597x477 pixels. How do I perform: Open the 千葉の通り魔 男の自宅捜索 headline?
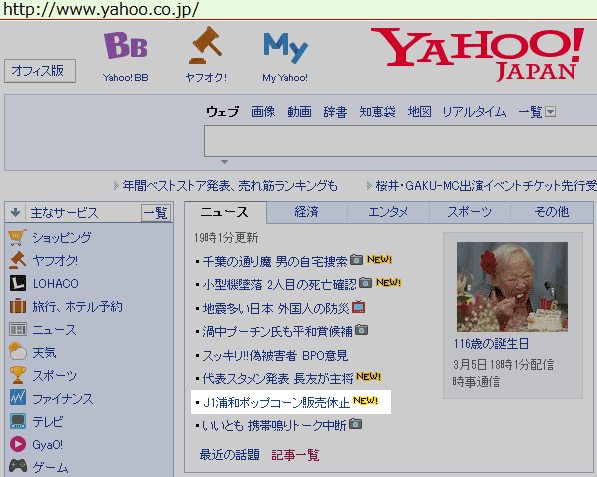click(x=275, y=261)
